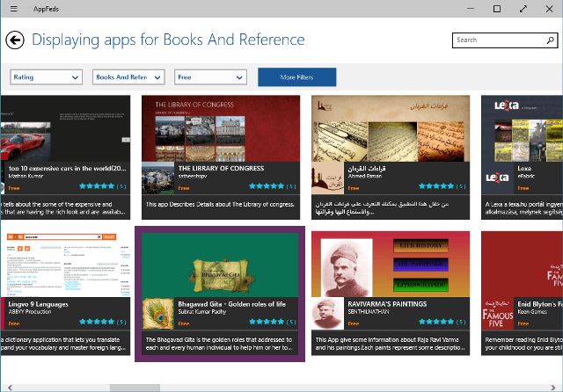Screen dimensions: 563x392
Task: Click the search magnifier icon
Action: [550, 40]
